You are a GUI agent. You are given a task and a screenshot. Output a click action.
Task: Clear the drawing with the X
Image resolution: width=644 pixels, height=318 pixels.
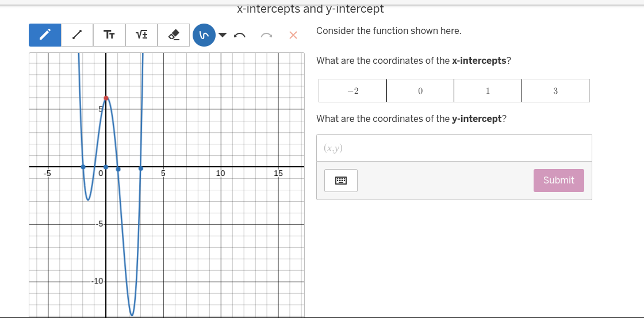click(x=293, y=36)
